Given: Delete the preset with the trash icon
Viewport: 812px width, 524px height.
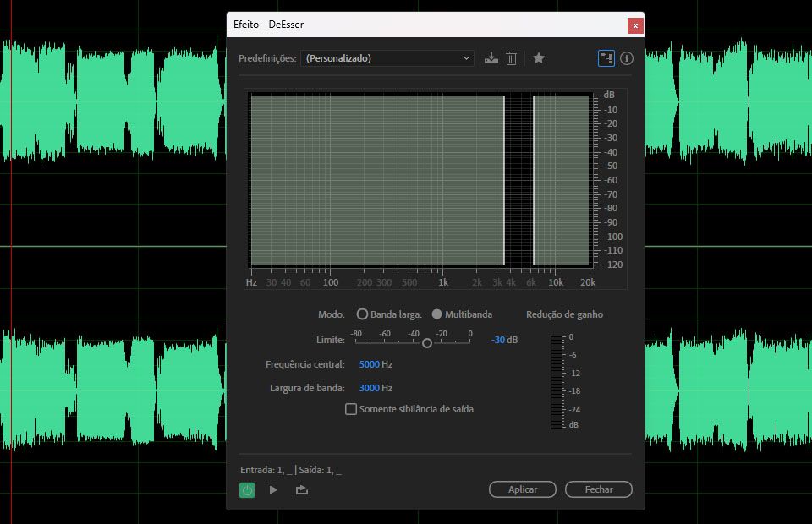Looking at the screenshot, I should click(511, 58).
